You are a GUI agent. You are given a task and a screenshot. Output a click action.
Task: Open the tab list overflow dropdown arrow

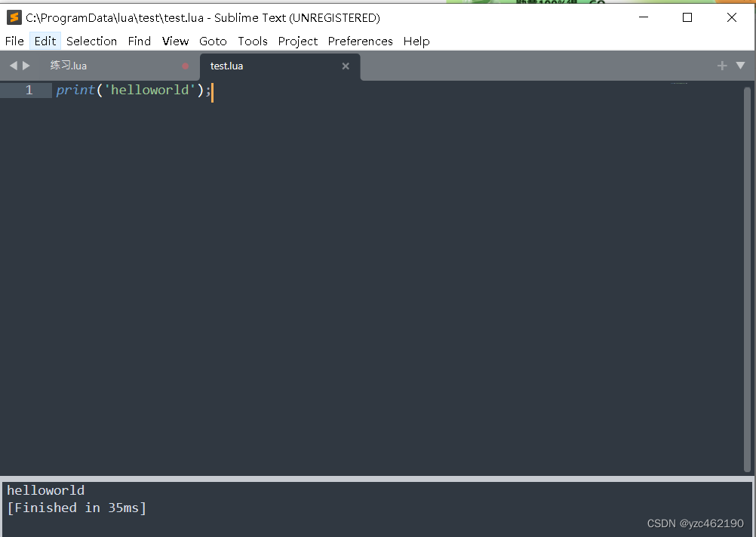740,65
